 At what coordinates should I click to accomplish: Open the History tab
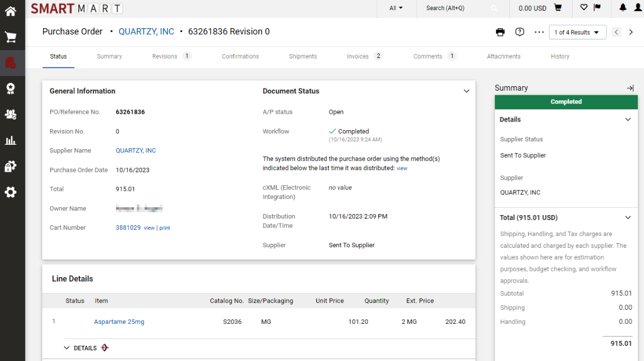(560, 57)
